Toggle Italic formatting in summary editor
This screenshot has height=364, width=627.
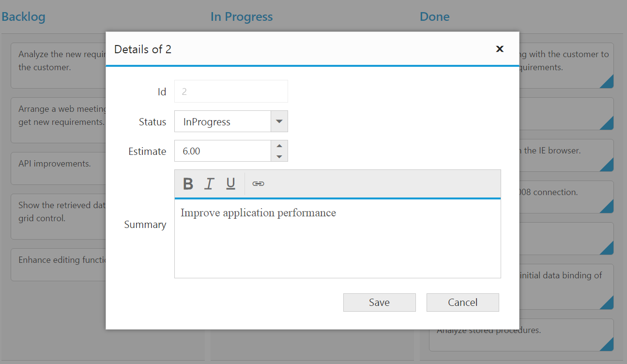[209, 184]
